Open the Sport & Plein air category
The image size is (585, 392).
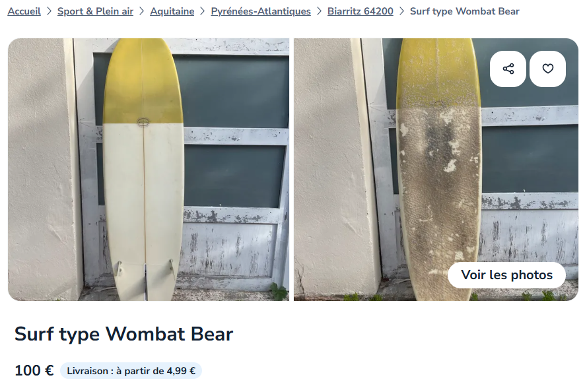95,11
